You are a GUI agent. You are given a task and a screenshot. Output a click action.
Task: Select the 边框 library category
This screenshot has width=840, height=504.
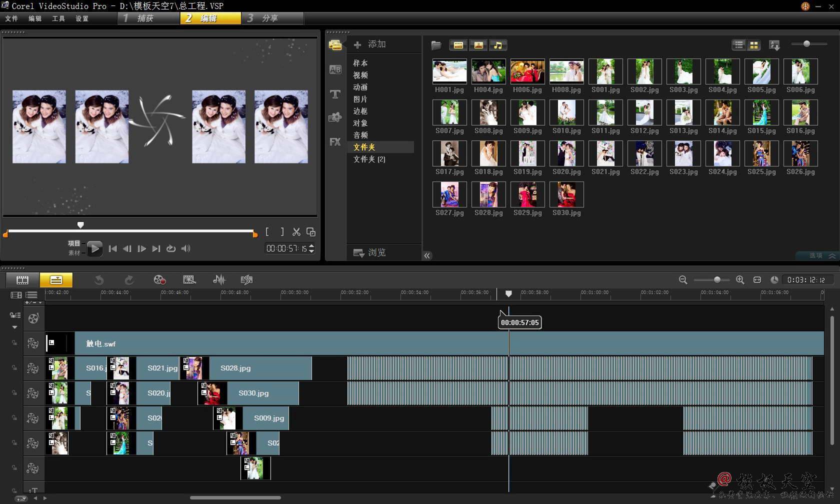pyautogui.click(x=360, y=111)
